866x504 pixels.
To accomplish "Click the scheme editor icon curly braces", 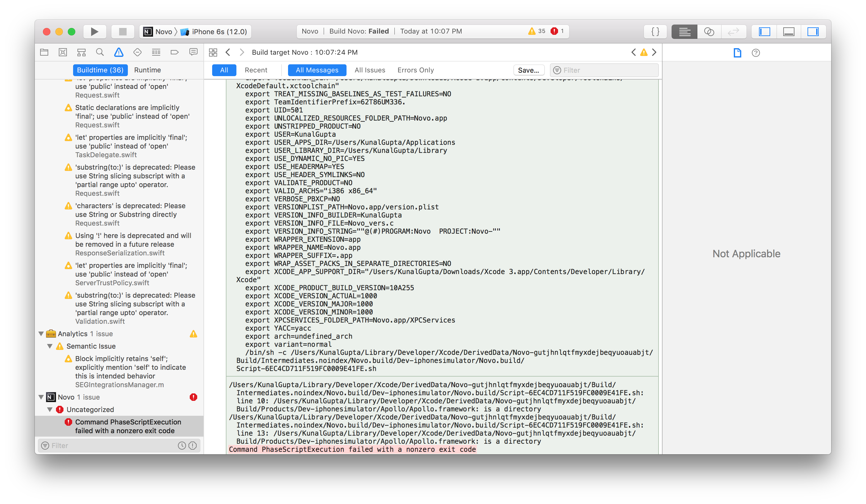I will (x=655, y=31).
